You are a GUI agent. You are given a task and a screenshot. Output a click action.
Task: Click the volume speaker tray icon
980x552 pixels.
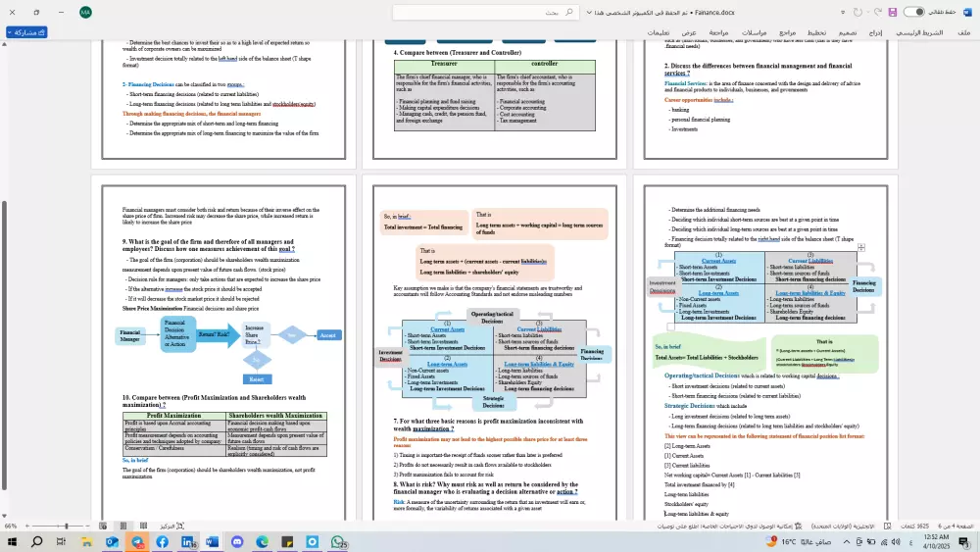[x=896, y=541]
